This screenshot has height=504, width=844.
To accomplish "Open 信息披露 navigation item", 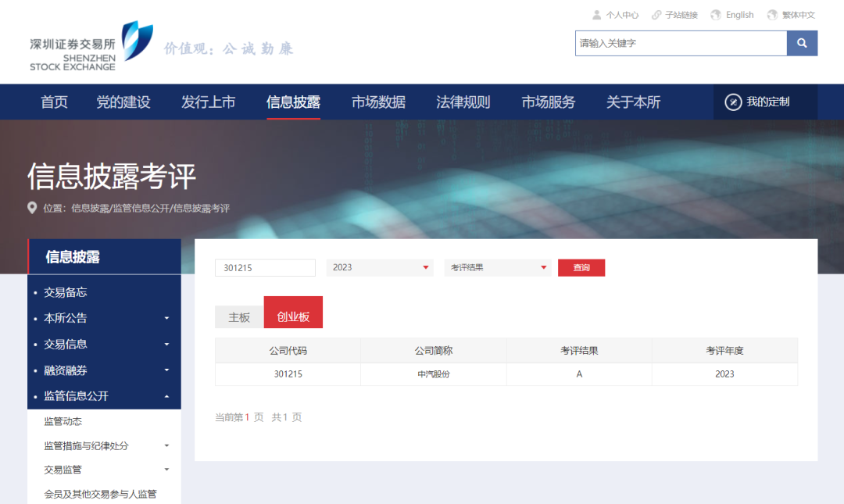I will pos(293,102).
